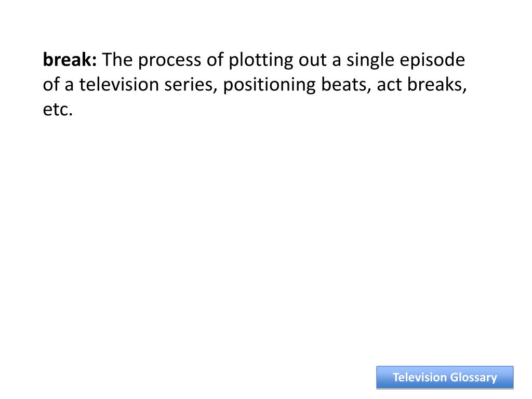Click the bold term "break:"
The height and width of the screenshot is (399, 532).
coord(70,60)
